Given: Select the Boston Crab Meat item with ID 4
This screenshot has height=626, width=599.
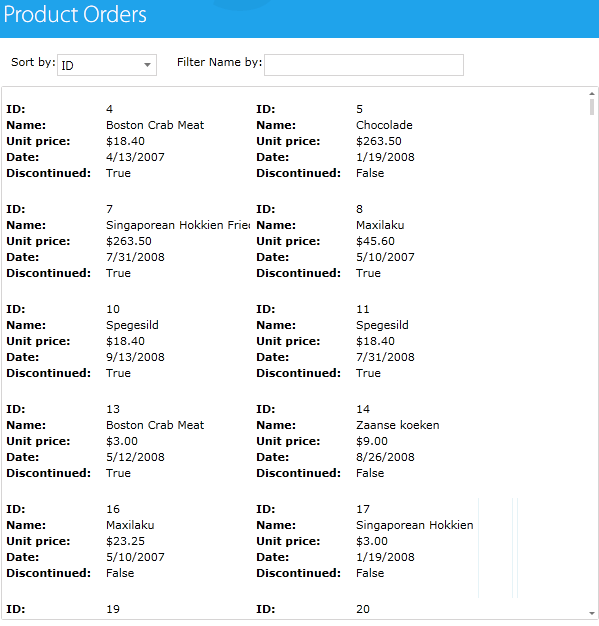Looking at the screenshot, I should (x=128, y=141).
